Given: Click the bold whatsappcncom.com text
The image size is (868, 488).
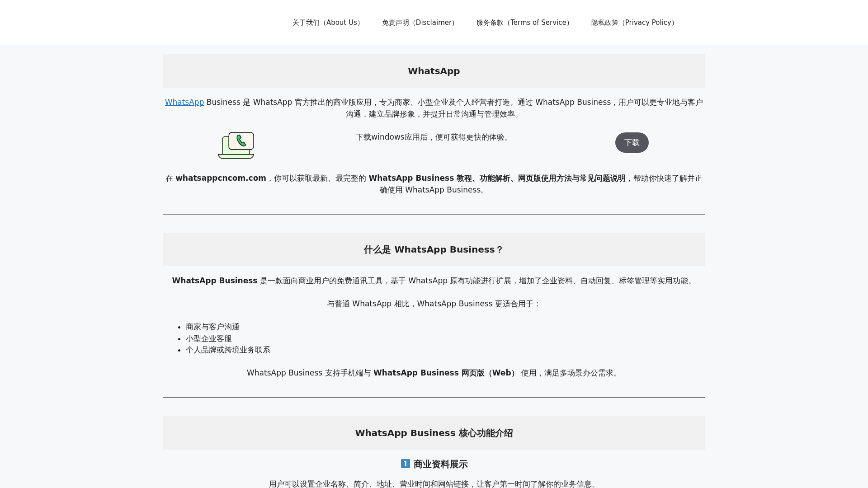Looking at the screenshot, I should 221,178.
